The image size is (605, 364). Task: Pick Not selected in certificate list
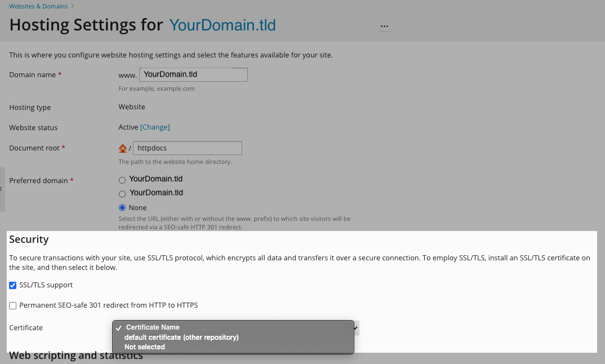[x=145, y=347]
